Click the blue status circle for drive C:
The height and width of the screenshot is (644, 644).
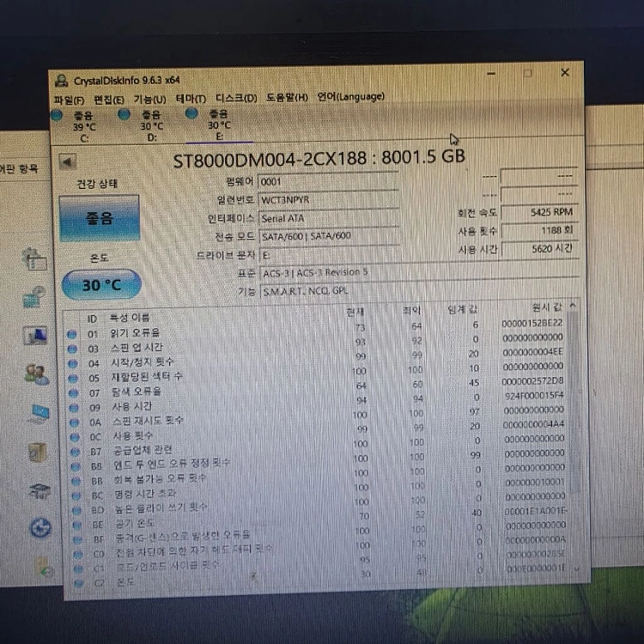[x=57, y=115]
